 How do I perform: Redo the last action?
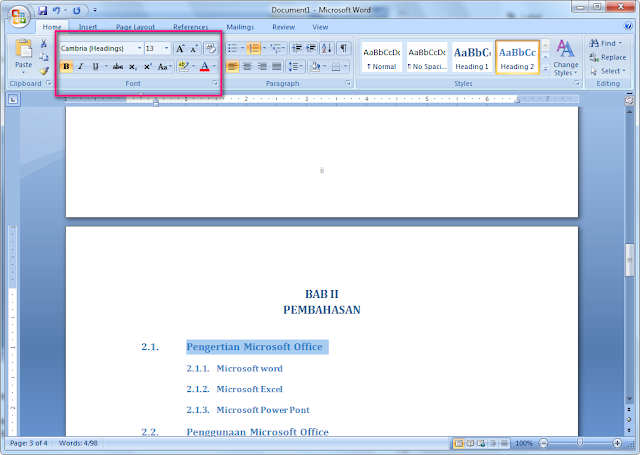76,11
